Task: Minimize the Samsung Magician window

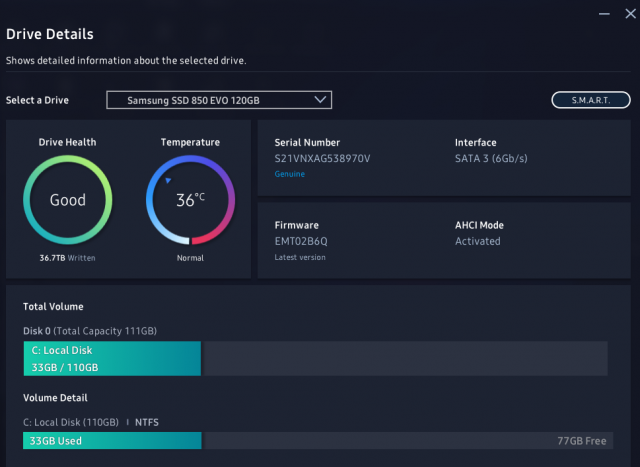Action: 603,14
